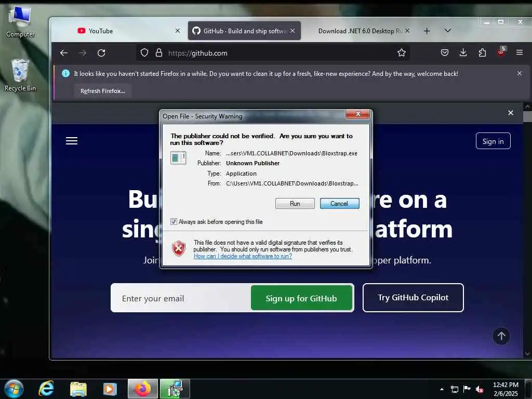This screenshot has height=399, width=532.
Task: Close the Security Warning dialog with X
Action: click(357, 114)
